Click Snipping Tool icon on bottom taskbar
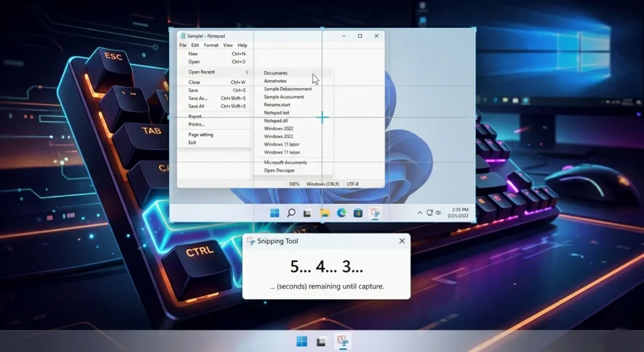The image size is (644, 352). pos(343,341)
